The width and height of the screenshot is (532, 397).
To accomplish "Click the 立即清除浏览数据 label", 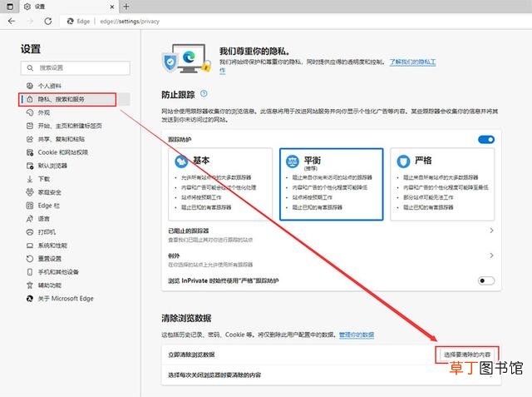I will tap(192, 355).
